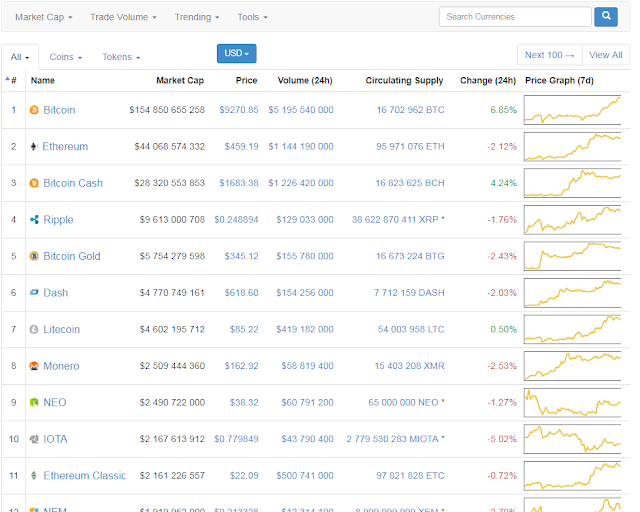Click Bitcoin market cap $154 850 655 258
This screenshot has height=512, width=640.
pos(167,110)
